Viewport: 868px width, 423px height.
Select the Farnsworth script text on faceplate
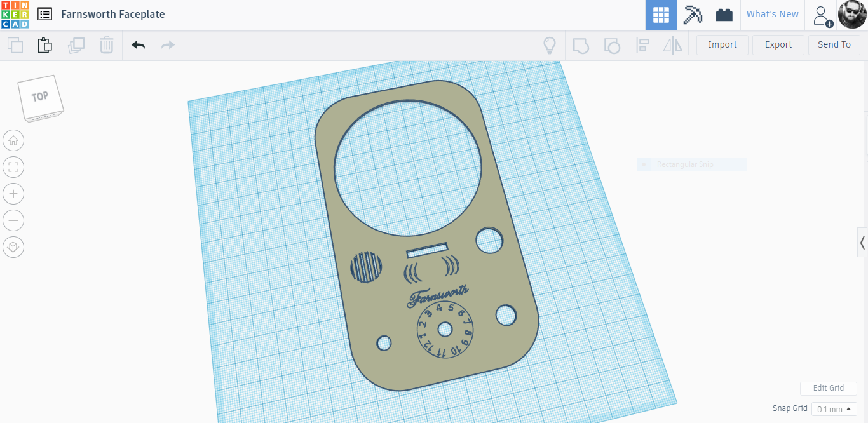[x=438, y=296]
